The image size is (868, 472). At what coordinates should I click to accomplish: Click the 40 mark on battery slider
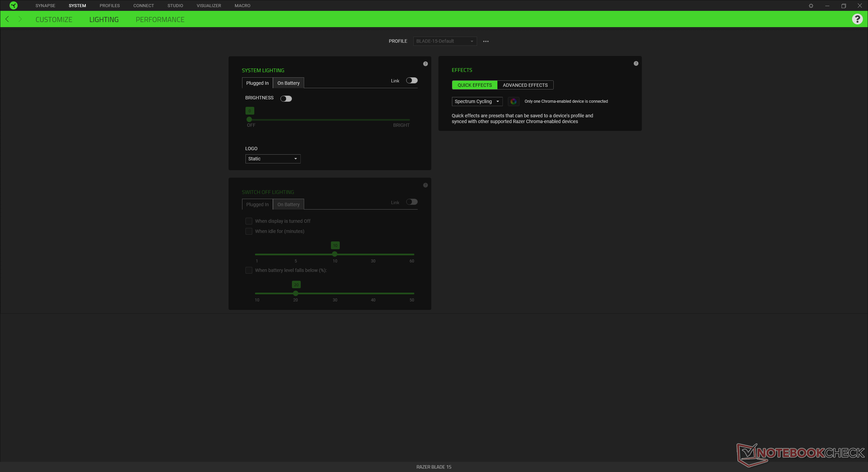[x=373, y=300]
